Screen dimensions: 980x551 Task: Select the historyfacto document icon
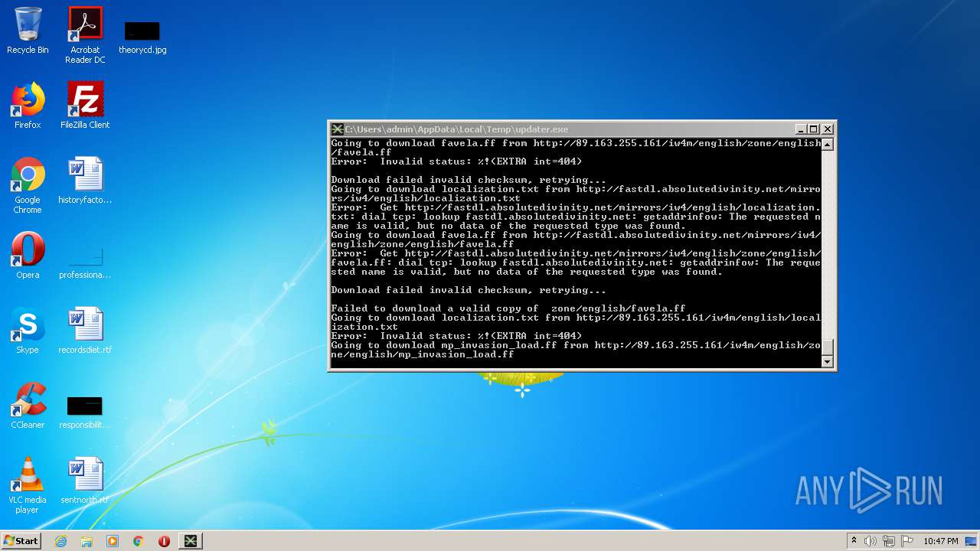(85, 181)
